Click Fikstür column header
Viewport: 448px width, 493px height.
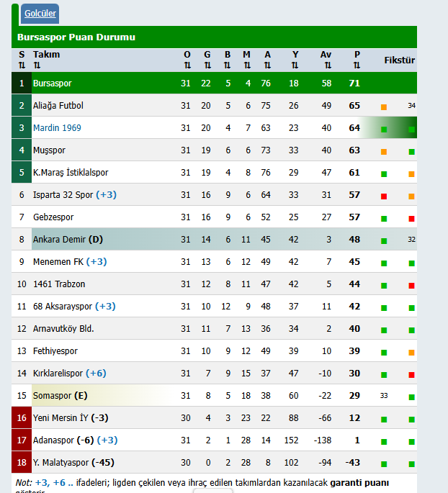pos(399,60)
